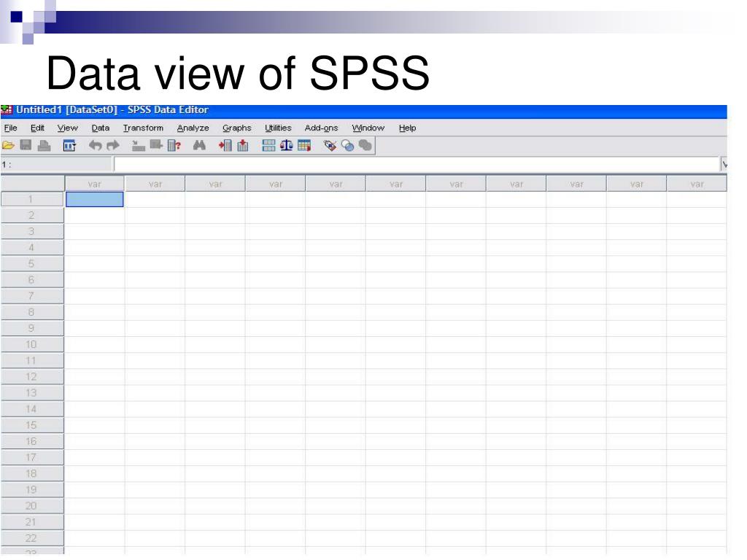747x560 pixels.
Task: Open the Window menu
Action: [x=368, y=128]
